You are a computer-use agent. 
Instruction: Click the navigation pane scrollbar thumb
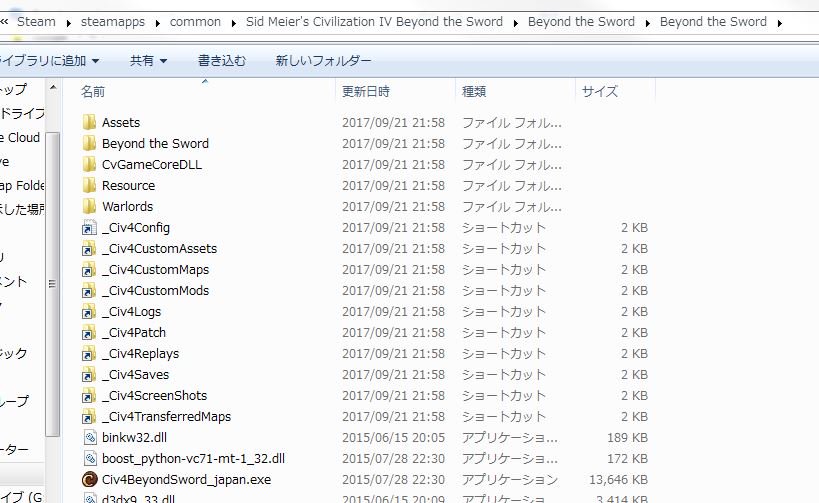52,284
